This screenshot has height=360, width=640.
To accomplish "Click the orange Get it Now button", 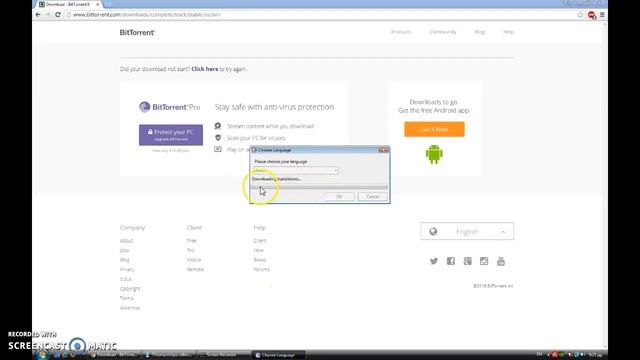I will (x=434, y=129).
